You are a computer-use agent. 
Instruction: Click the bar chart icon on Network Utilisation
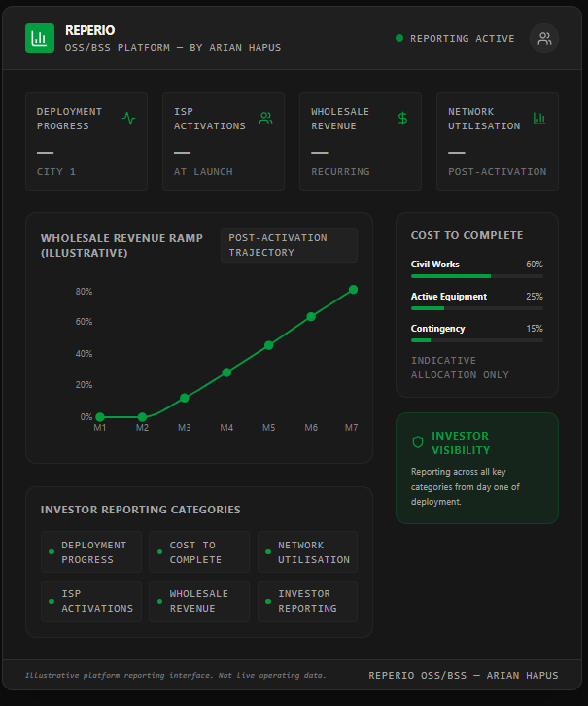(539, 119)
